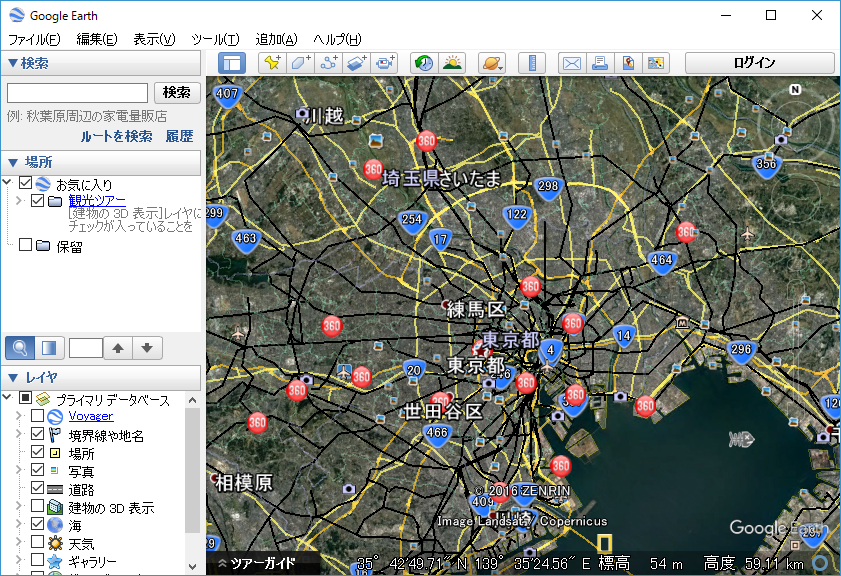Show historical imagery clock icon

click(x=424, y=63)
